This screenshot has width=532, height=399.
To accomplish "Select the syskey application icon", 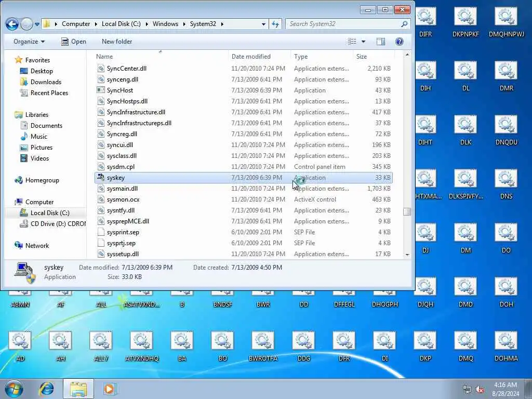I will click(101, 177).
